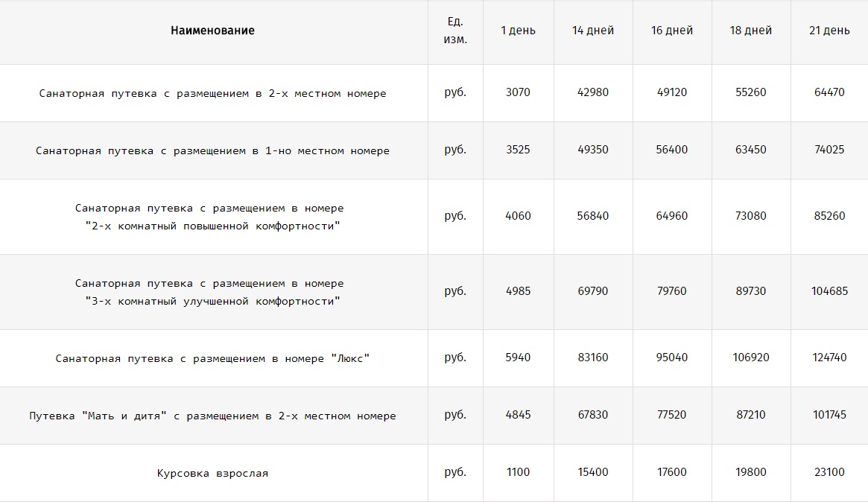Select the 1 день price 5940
The height and width of the screenshot is (502, 868).
tap(518, 358)
